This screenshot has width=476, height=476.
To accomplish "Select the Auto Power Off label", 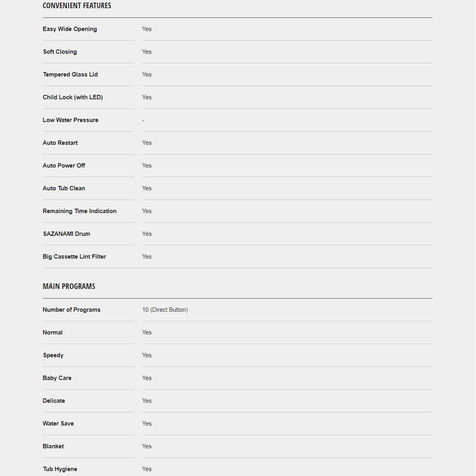I will tap(64, 166).
